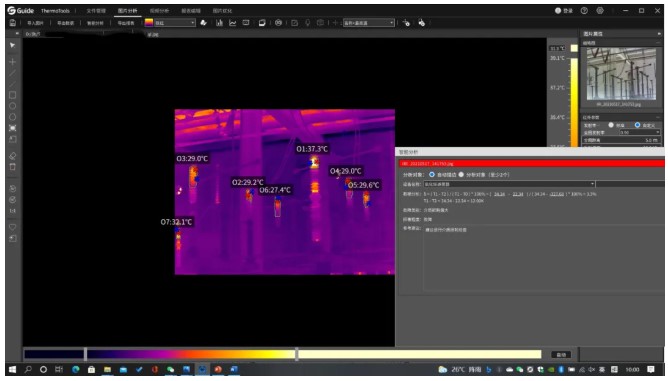
Task: Collapse the file path tree arrow at top left
Action: pyautogui.click(x=17, y=34)
